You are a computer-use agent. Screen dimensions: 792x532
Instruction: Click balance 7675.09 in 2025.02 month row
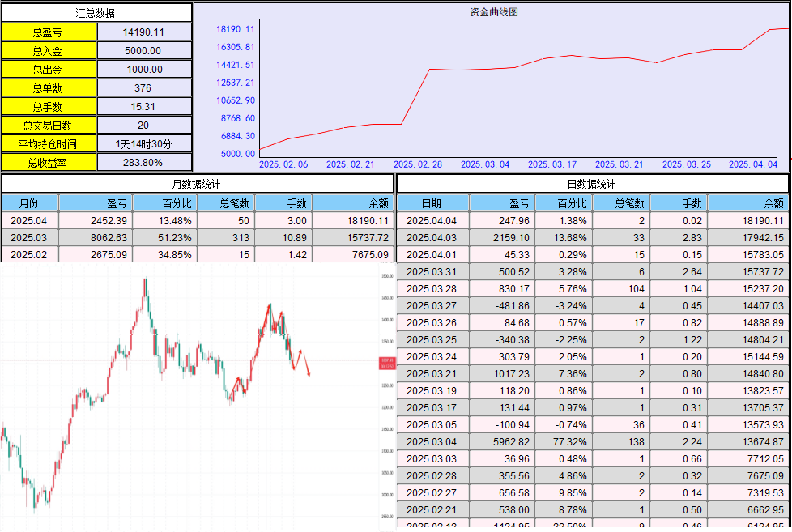[x=353, y=254]
